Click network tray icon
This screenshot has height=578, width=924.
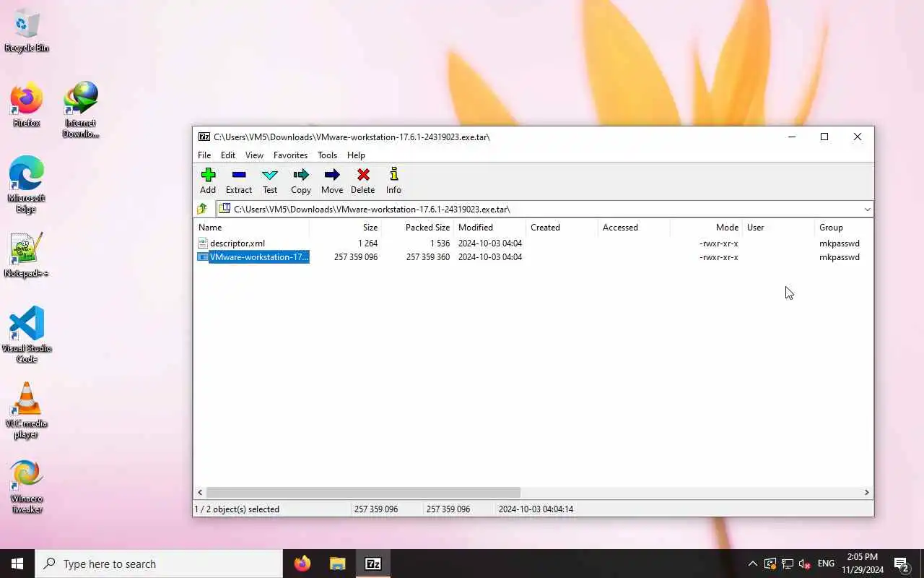click(x=788, y=564)
